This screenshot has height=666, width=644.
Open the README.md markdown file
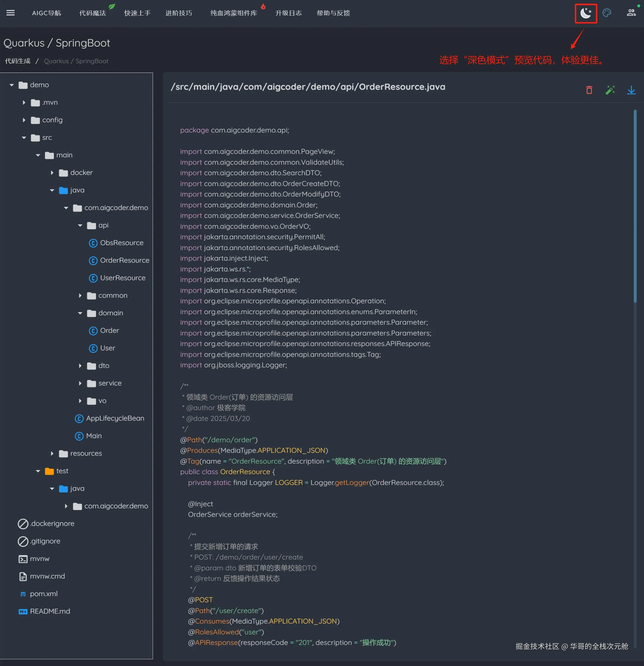(50, 611)
